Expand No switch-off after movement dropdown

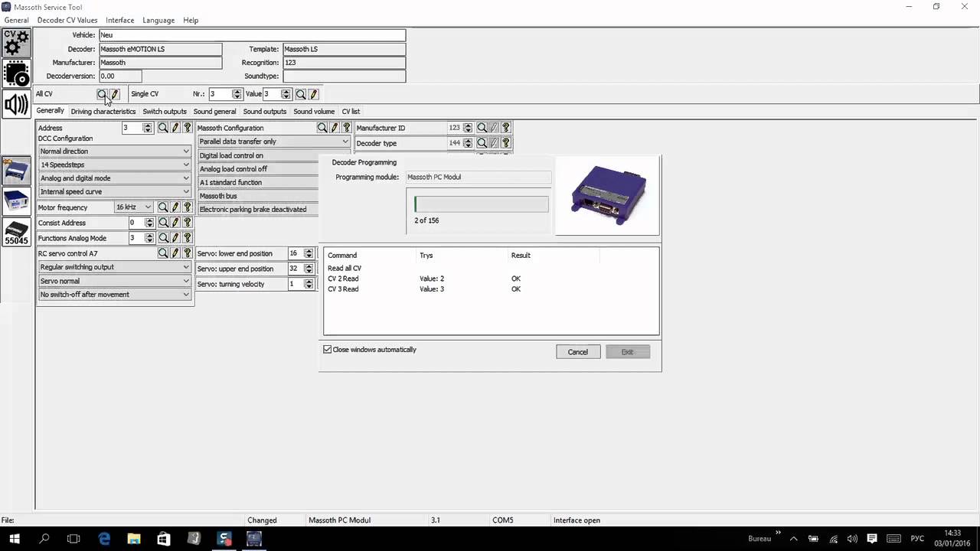click(x=115, y=295)
